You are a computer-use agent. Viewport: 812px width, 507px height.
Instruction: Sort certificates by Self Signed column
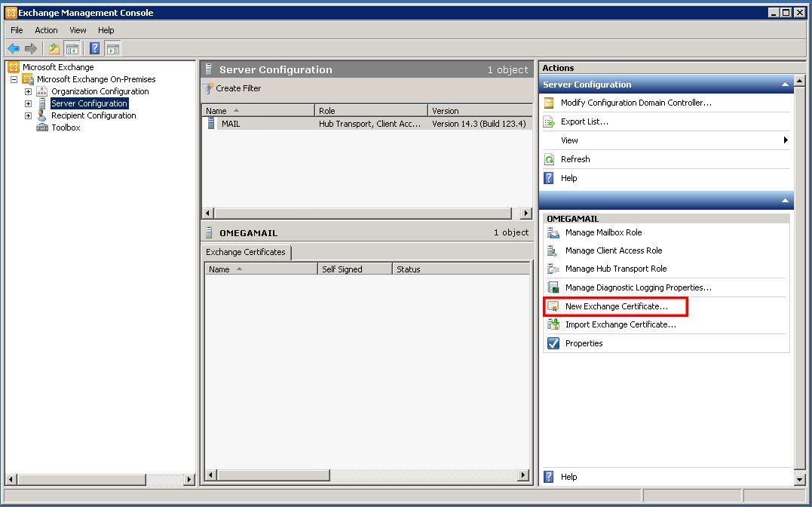(x=355, y=269)
